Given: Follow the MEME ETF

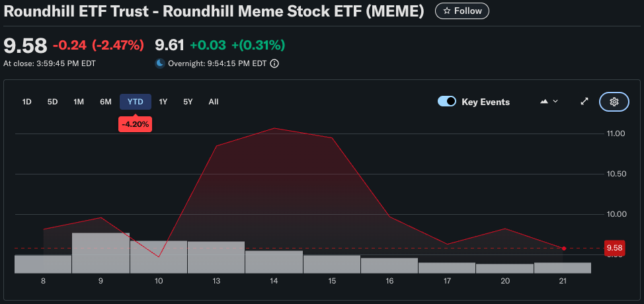Looking at the screenshot, I should pyautogui.click(x=462, y=11).
